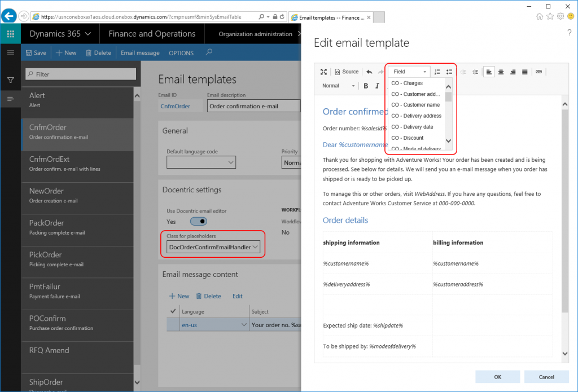Image resolution: width=578 pixels, height=392 pixels.
Task: Insert a bulleted list in the editor
Action: [449, 72]
